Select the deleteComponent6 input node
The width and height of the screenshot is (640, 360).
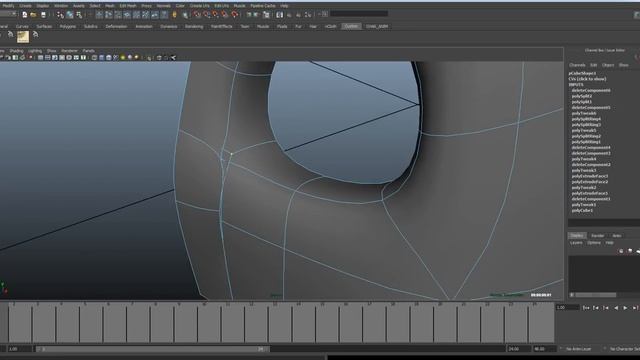(x=591, y=90)
